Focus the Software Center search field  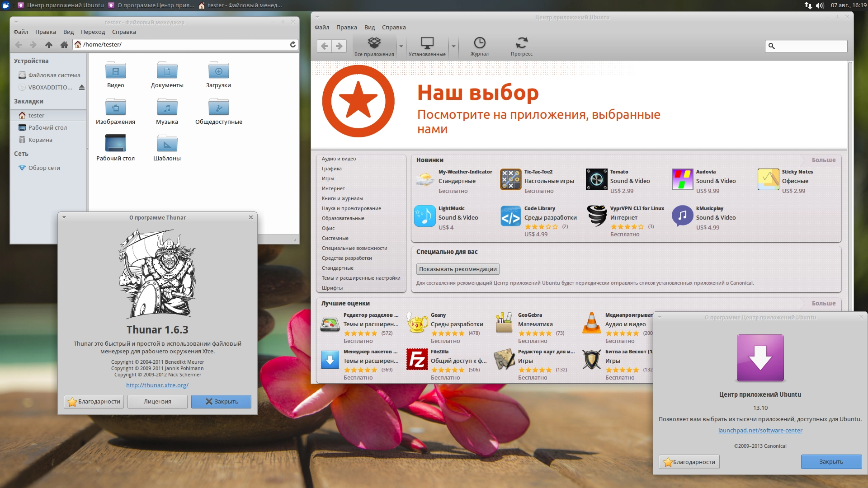pyautogui.click(x=806, y=46)
